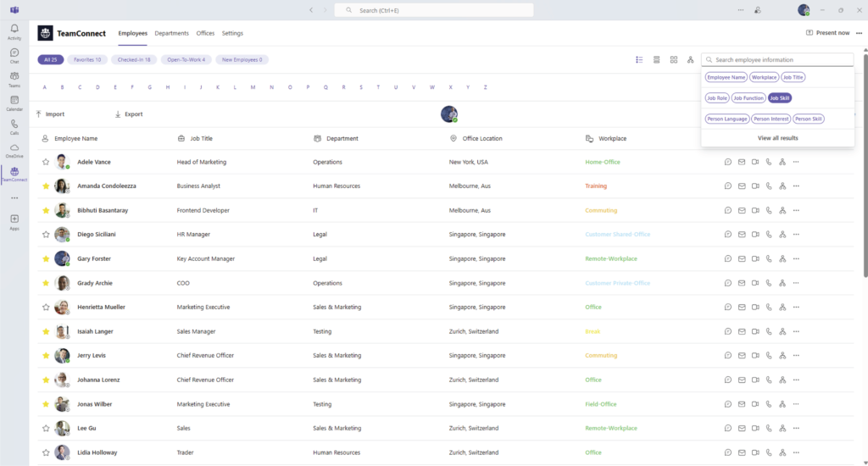Screen dimensions: 868x466
Task: Favorite Lidia Holloway with star
Action: (46, 452)
